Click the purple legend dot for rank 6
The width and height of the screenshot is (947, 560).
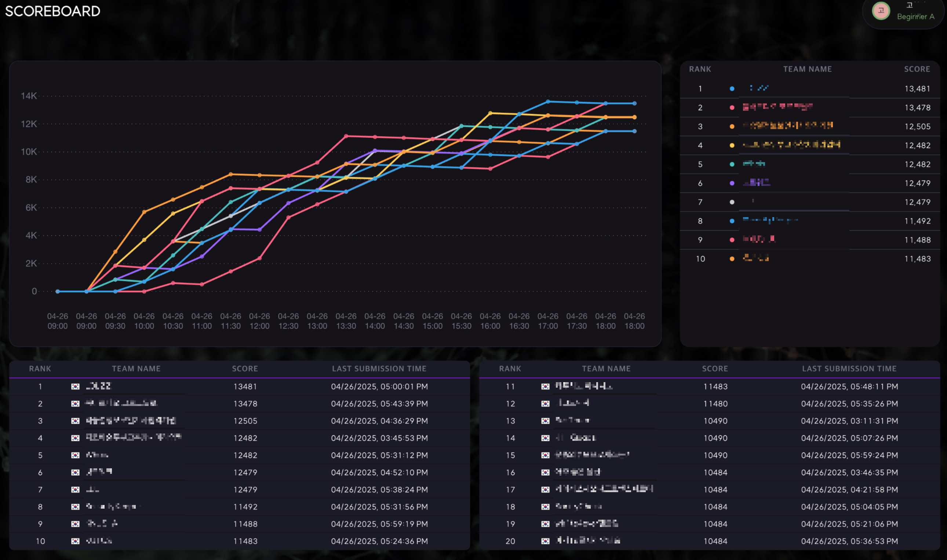732,183
